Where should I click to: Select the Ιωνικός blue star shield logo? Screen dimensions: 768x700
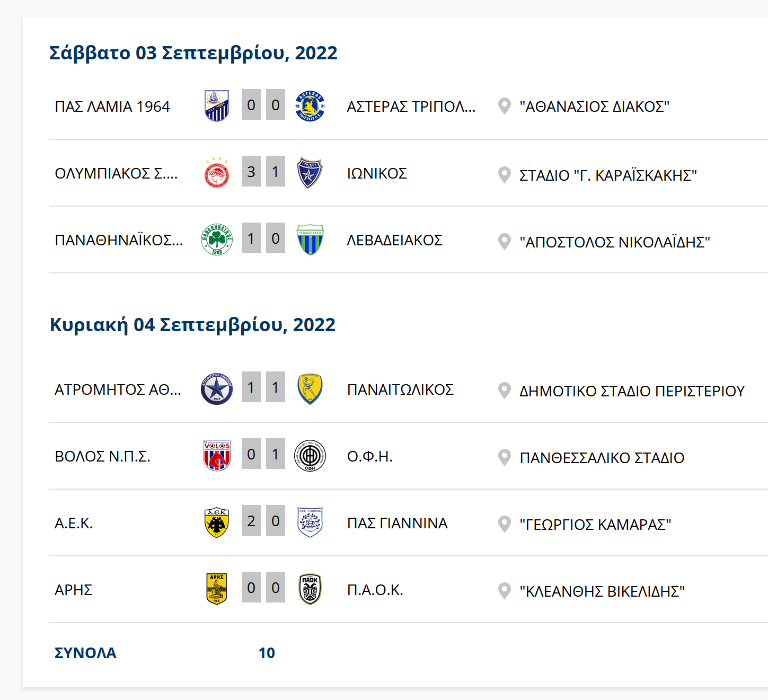[x=310, y=172]
